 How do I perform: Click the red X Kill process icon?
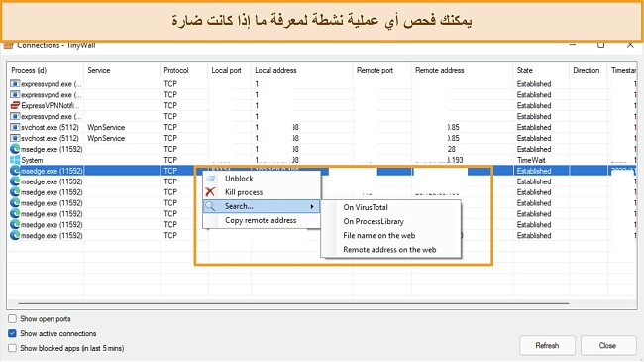click(210, 192)
